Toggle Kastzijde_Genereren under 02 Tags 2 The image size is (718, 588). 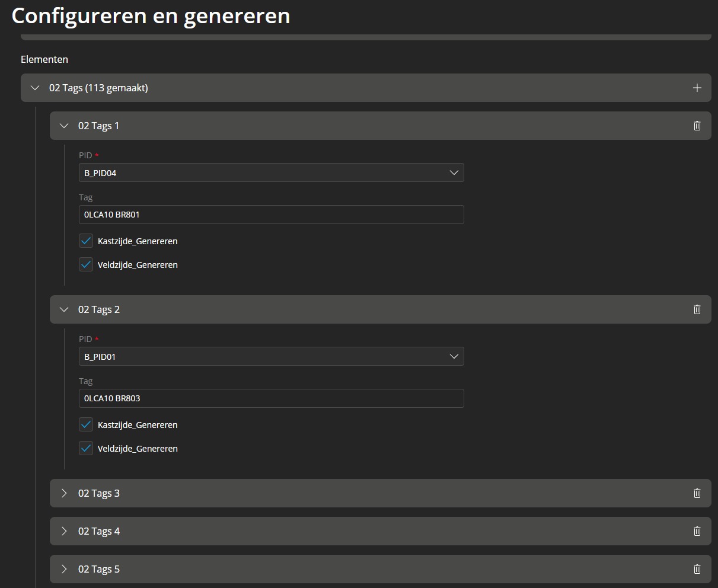click(86, 425)
